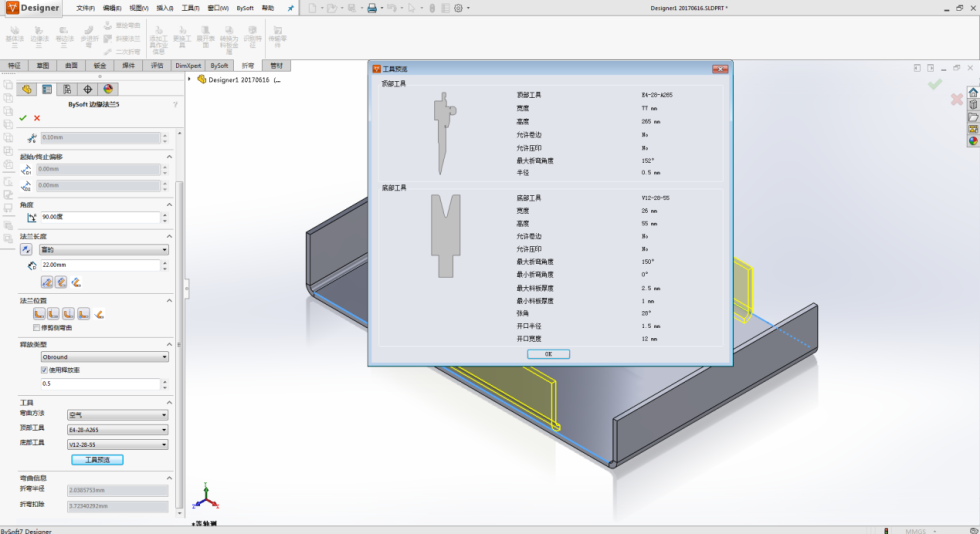Click the 90.00 angle input field

click(x=100, y=217)
